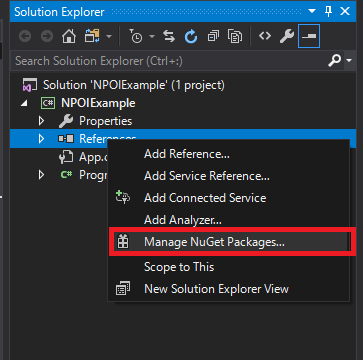Click the Search Solution Explorer input field
The width and height of the screenshot is (363, 360).
point(170,61)
